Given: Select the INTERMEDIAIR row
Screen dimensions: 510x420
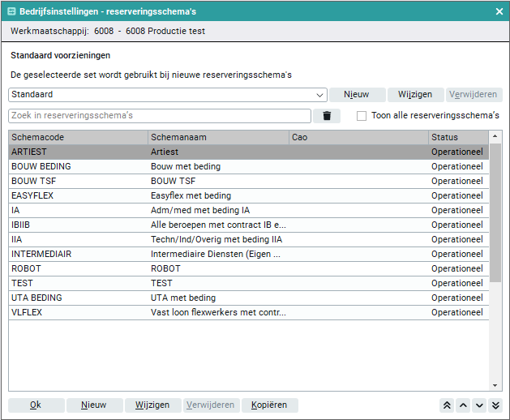Looking at the screenshot, I should coord(248,254).
